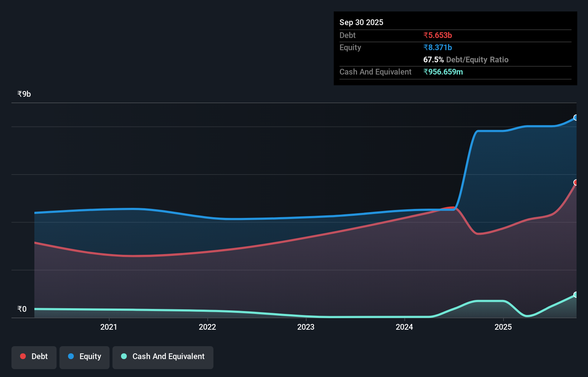Screen dimensions: 588x377
Task: Select the 2023 year label on the axis
Action: coord(306,327)
